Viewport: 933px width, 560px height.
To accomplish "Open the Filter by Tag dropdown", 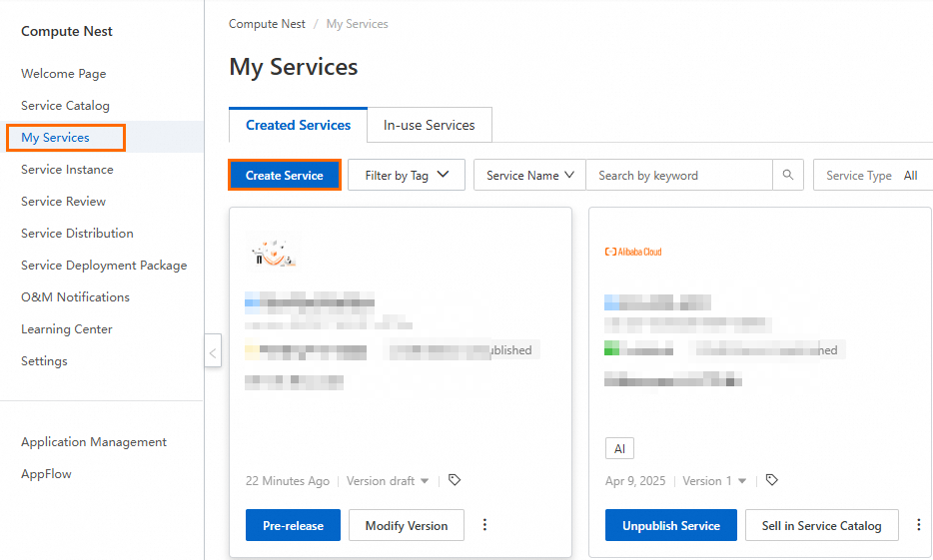I will (407, 175).
